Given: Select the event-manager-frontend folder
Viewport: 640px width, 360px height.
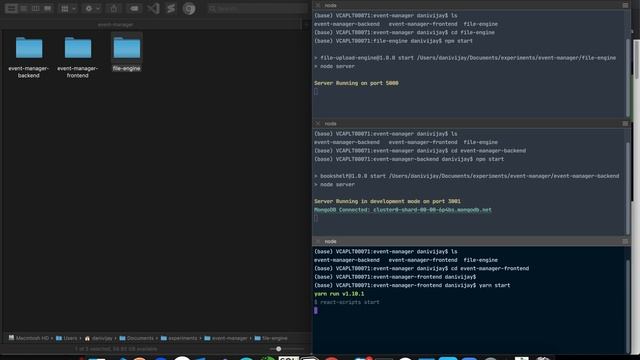Looking at the screenshot, I should point(78,57).
